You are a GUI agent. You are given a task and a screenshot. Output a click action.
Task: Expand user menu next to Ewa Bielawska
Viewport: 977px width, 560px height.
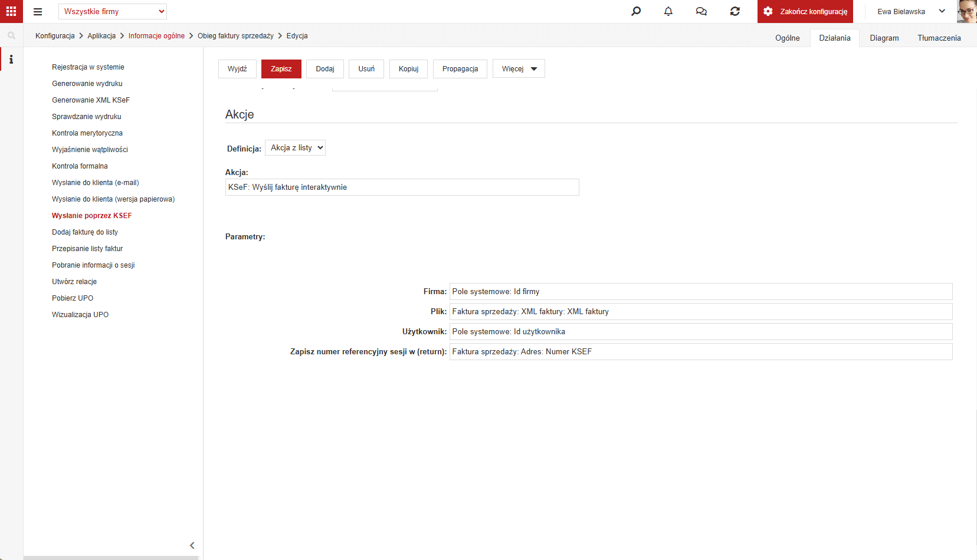click(x=942, y=11)
